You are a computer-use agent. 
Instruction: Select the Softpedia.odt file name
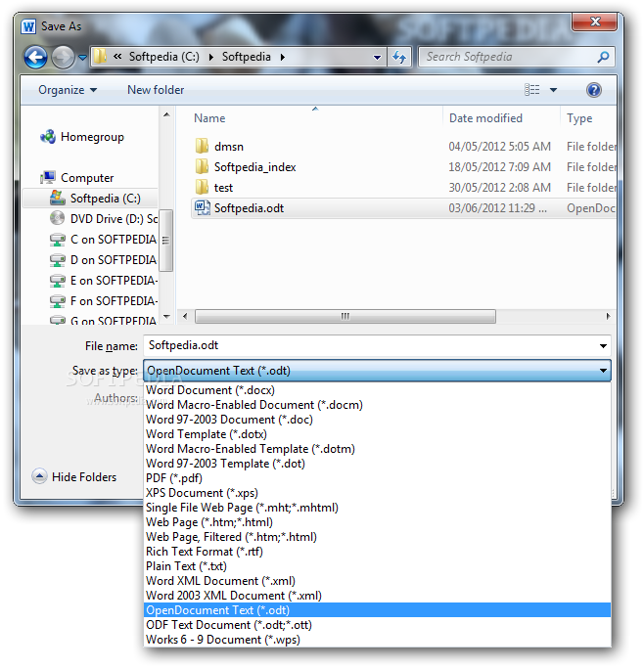(x=249, y=208)
